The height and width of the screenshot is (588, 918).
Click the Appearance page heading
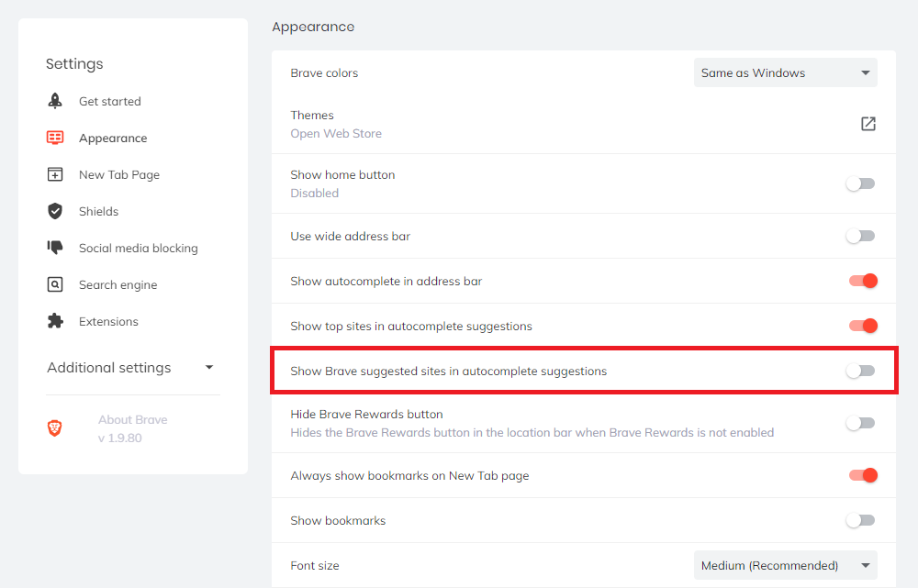click(x=313, y=27)
